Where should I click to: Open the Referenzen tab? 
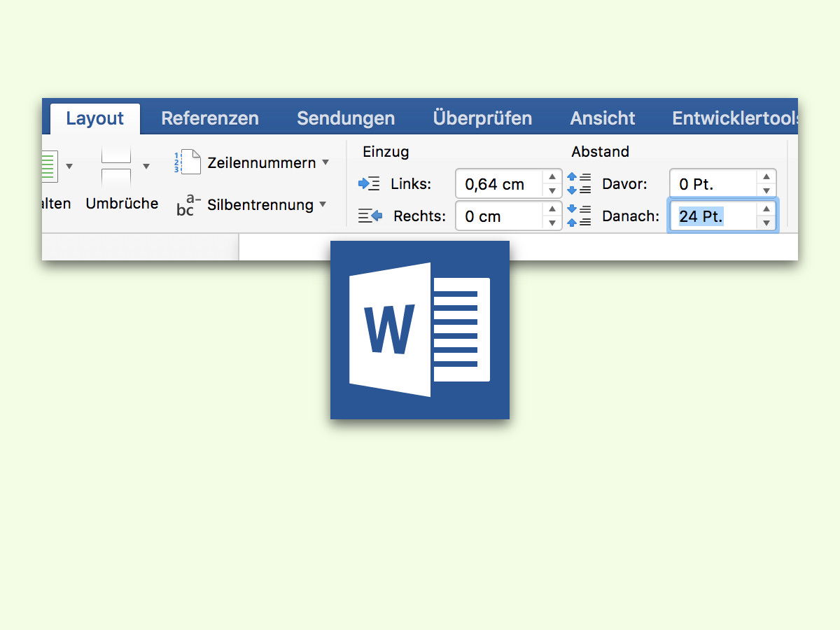(x=210, y=118)
